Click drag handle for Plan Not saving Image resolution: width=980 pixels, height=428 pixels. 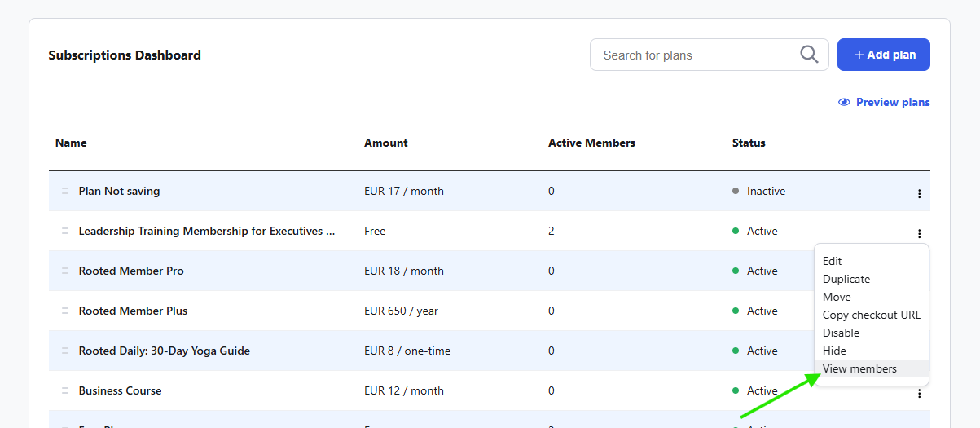pyautogui.click(x=65, y=191)
